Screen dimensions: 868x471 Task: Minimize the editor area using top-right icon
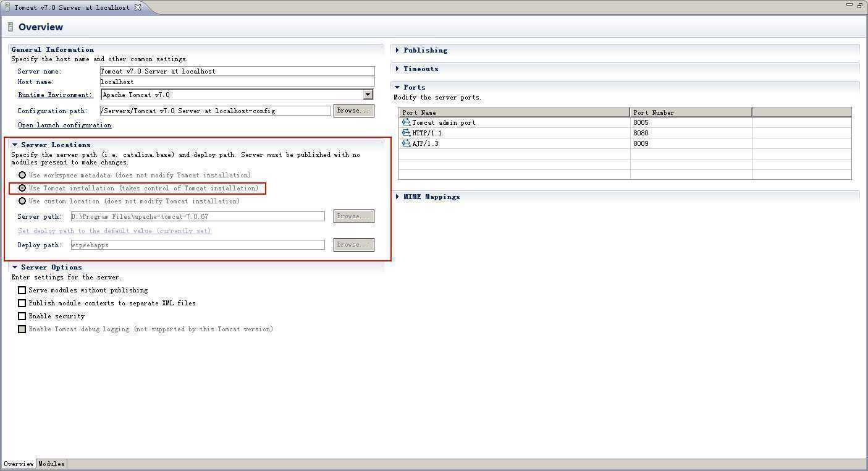[x=849, y=5]
